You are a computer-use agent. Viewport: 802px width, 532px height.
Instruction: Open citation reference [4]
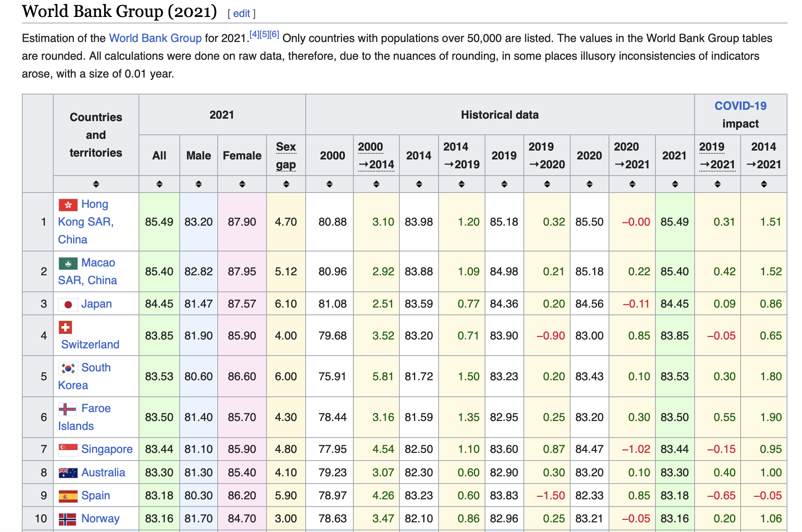pyautogui.click(x=254, y=34)
